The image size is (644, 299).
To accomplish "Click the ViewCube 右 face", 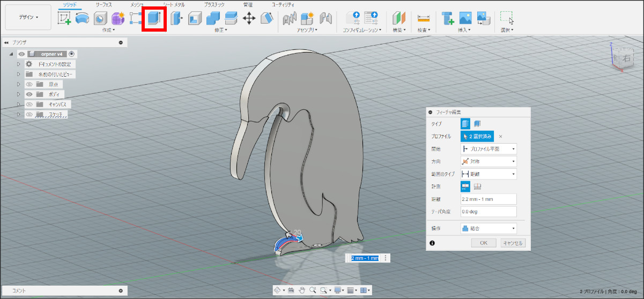I will (627, 58).
